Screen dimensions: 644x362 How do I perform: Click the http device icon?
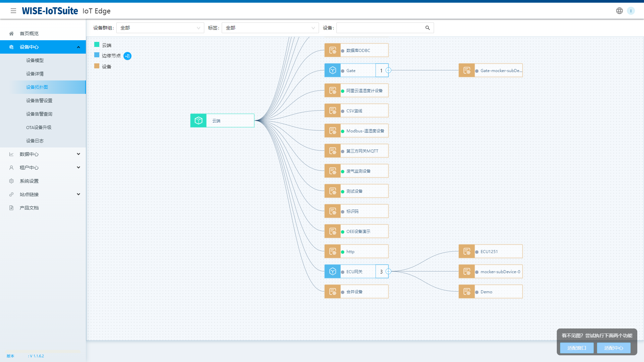pyautogui.click(x=332, y=251)
